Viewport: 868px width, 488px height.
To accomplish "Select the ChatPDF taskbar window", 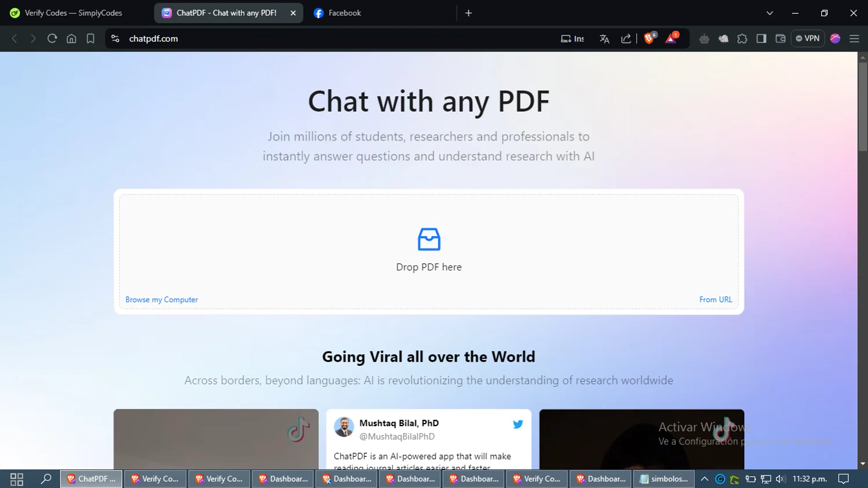I will [91, 479].
